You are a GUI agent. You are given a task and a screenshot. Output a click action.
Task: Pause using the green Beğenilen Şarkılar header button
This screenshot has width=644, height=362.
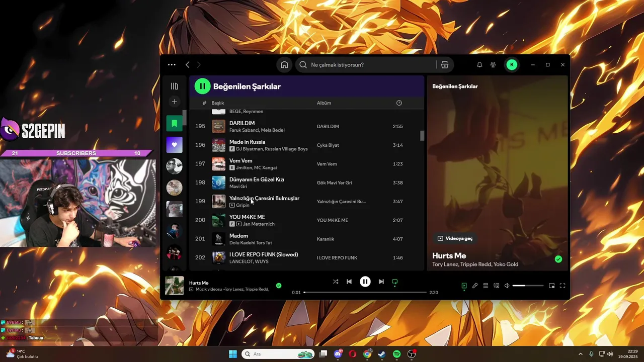(202, 86)
